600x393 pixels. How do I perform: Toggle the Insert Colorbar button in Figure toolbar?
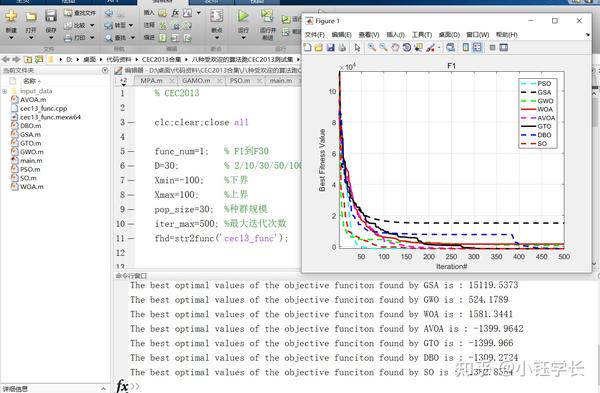click(466, 47)
